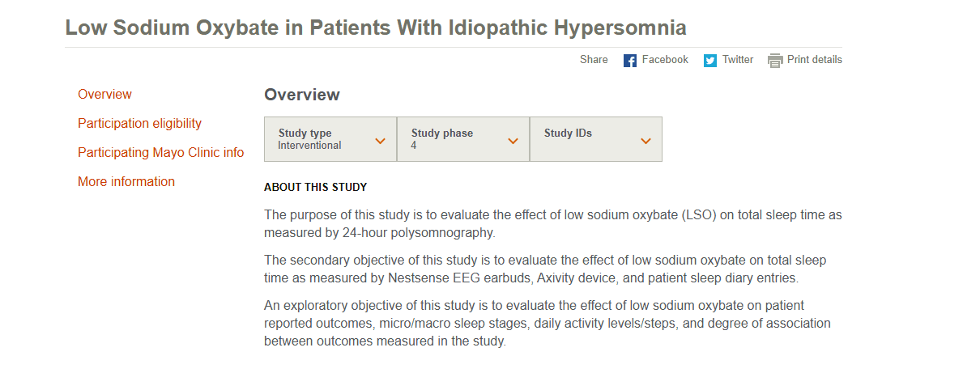Click the Print details text link
The width and height of the screenshot is (980, 373).
(x=815, y=60)
